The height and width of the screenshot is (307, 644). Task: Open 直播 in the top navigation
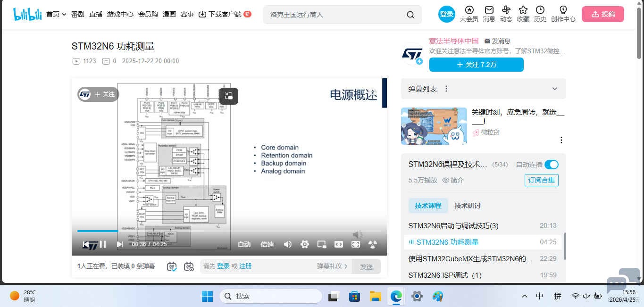(96, 14)
